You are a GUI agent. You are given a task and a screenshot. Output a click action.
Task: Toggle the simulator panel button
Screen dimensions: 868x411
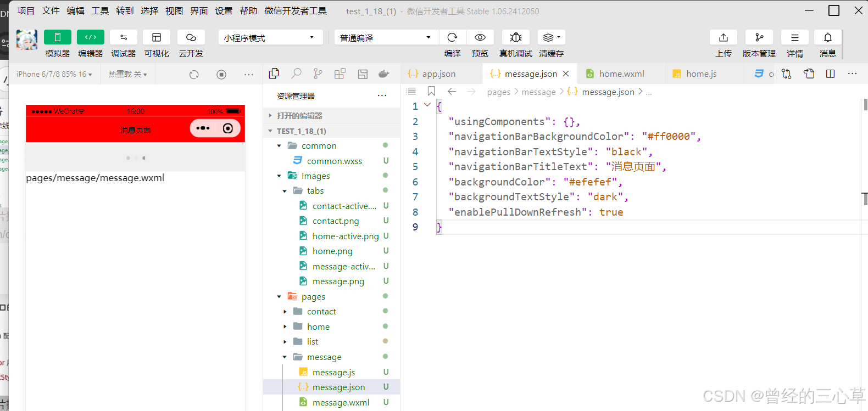point(58,37)
